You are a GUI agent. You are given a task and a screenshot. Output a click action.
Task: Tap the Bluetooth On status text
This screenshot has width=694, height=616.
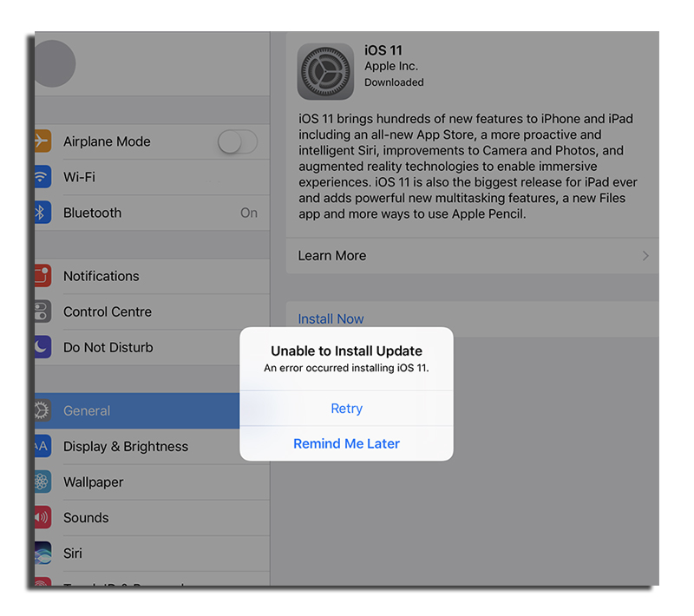point(249,213)
